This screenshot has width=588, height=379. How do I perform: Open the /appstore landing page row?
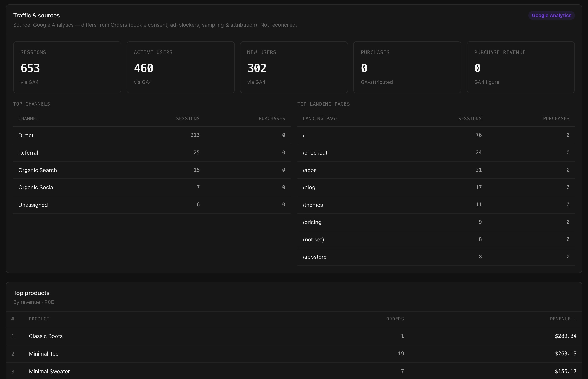436,257
